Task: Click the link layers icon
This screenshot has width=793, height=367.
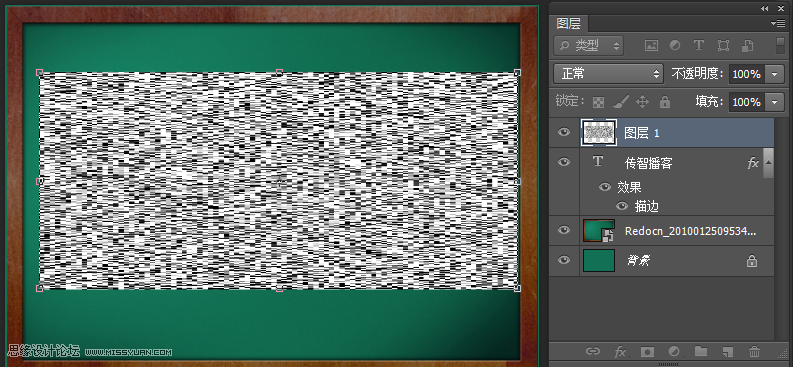Action: tap(592, 351)
